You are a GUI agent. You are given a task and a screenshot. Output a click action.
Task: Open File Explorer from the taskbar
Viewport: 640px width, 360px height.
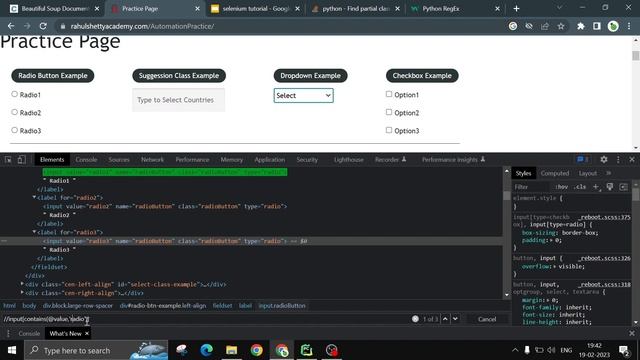pyautogui.click(x=231, y=350)
